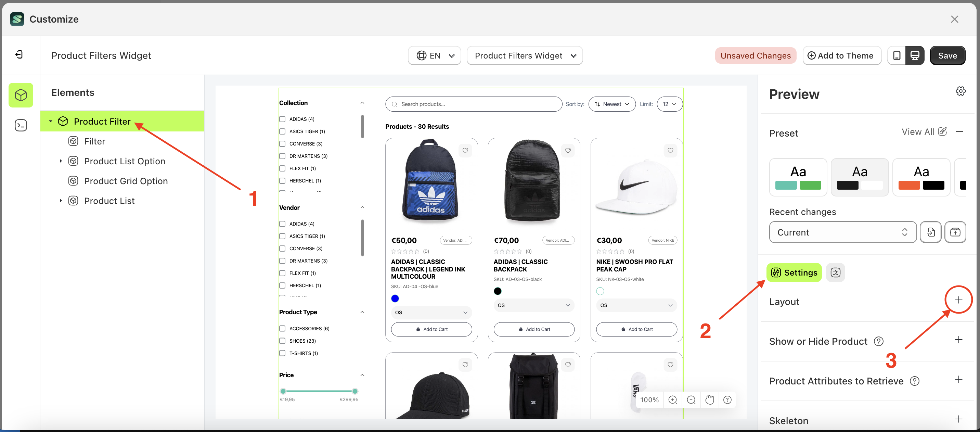Click the zoom in magnifier icon
Screen dimensions: 980x432
coord(672,399)
